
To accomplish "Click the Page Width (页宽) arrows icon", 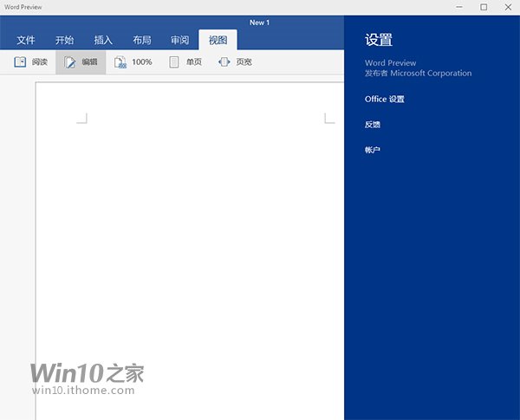I will pyautogui.click(x=224, y=62).
